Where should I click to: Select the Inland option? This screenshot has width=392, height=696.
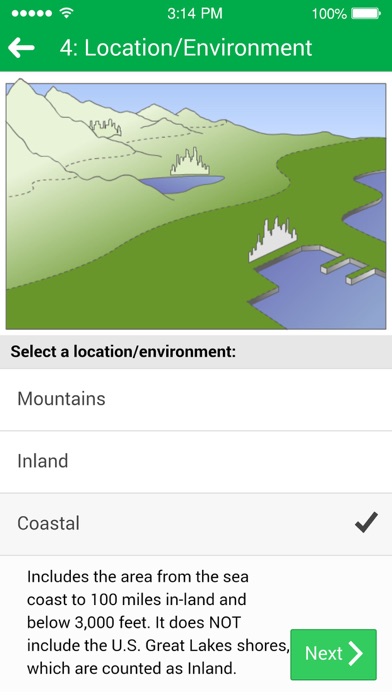click(x=196, y=462)
